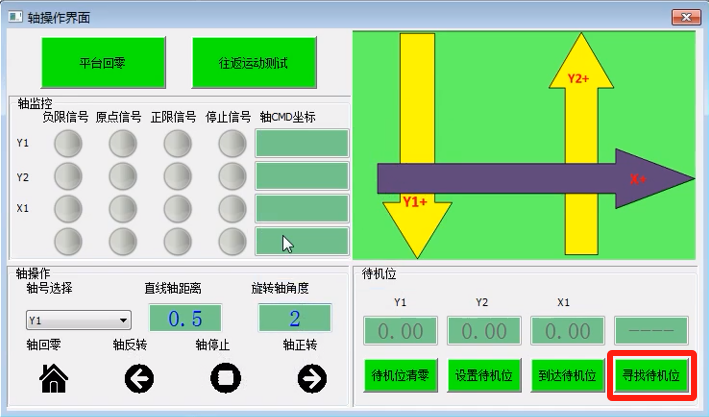Click Y2 origin signal indicator
Image resolution: width=709 pixels, height=417 pixels.
(122, 177)
